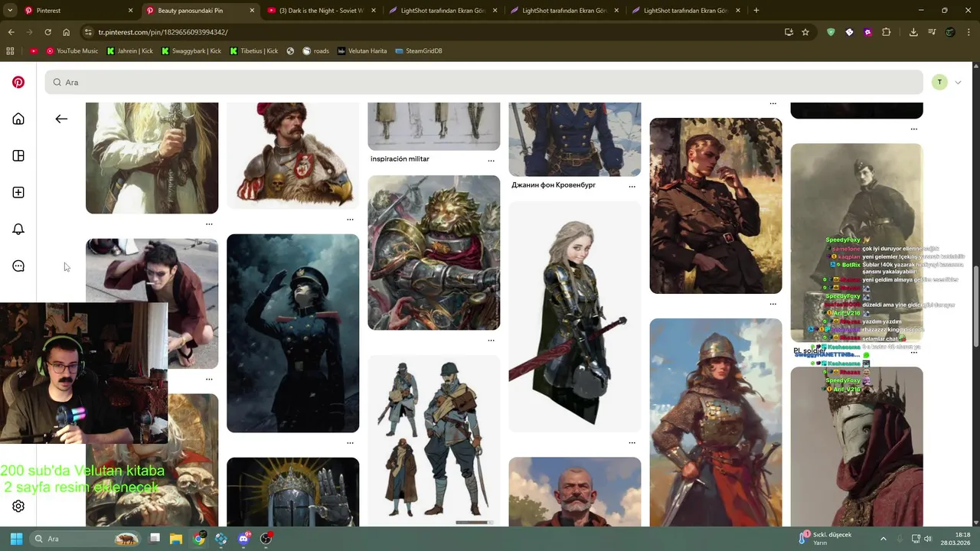
Task: Open Swaggybark | Kick bookmark
Action: (x=191, y=51)
